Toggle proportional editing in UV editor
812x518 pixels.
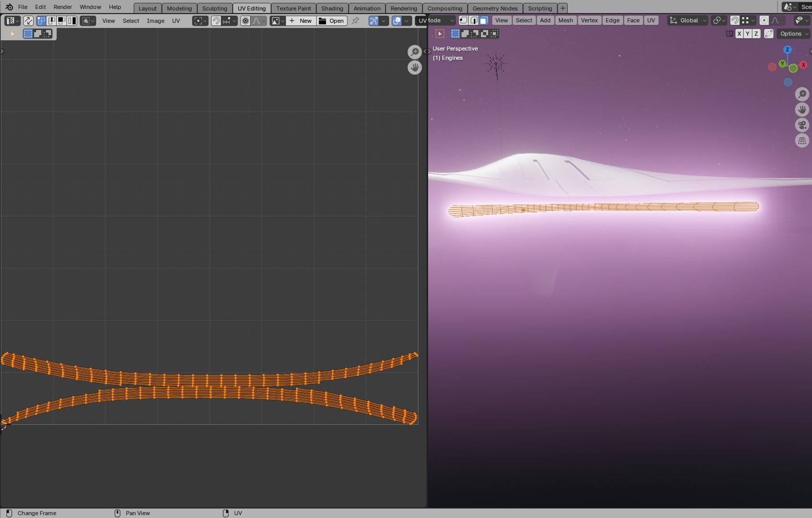245,21
